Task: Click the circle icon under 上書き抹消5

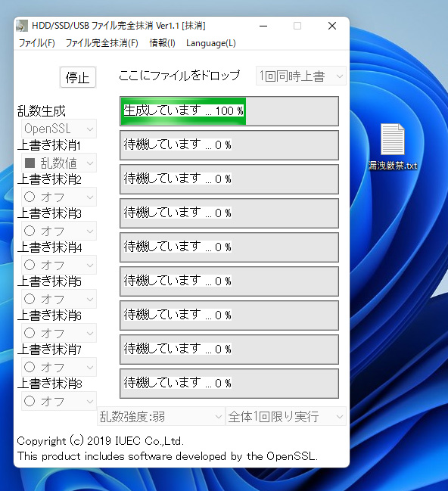Action: (30, 299)
